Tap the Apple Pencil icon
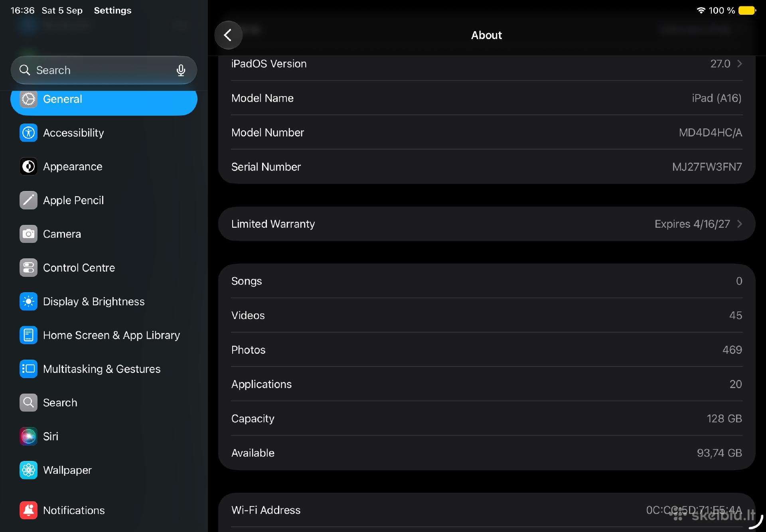The height and width of the screenshot is (532, 766). (28, 200)
